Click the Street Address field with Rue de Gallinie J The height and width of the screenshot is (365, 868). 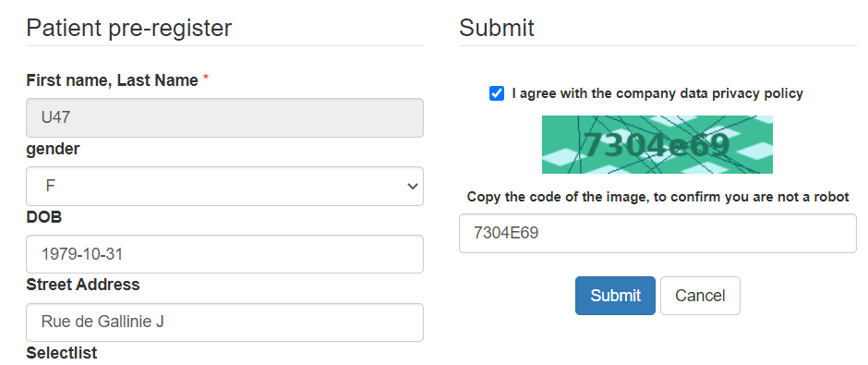(224, 322)
